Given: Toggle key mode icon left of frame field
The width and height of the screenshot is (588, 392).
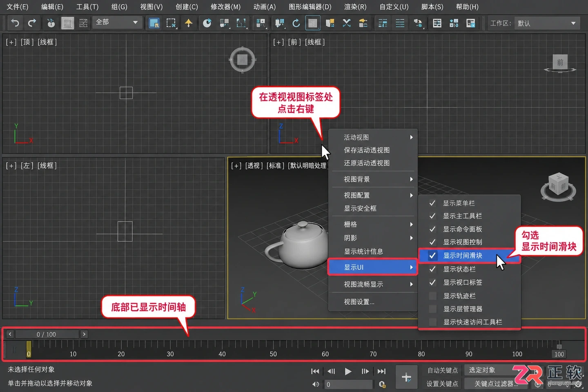Looking at the screenshot, I should coord(316,384).
